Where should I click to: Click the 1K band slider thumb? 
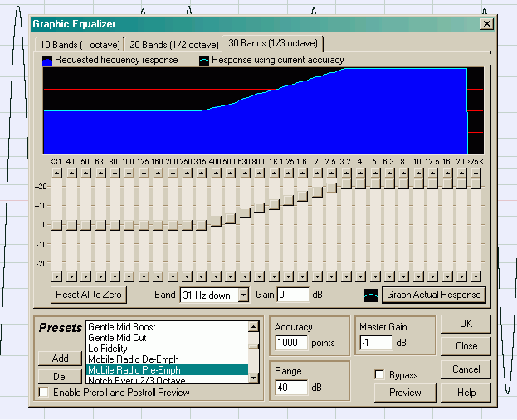click(x=274, y=204)
